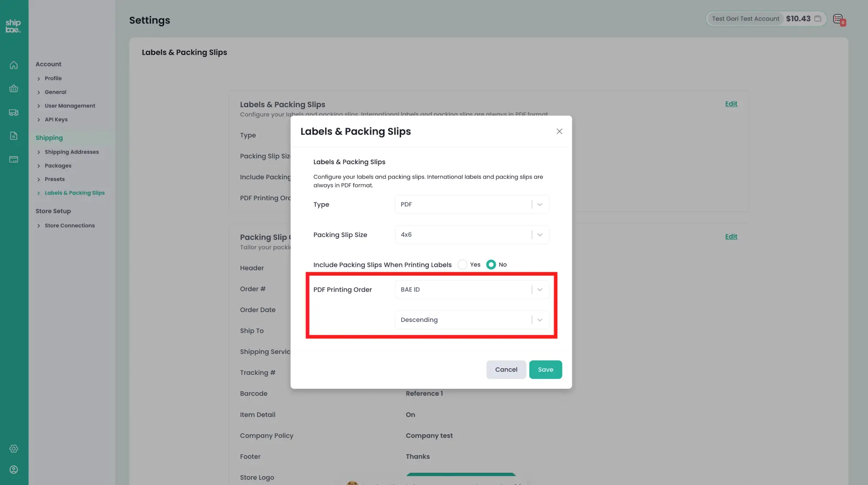Open the orders basket icon in sidebar

(x=14, y=88)
